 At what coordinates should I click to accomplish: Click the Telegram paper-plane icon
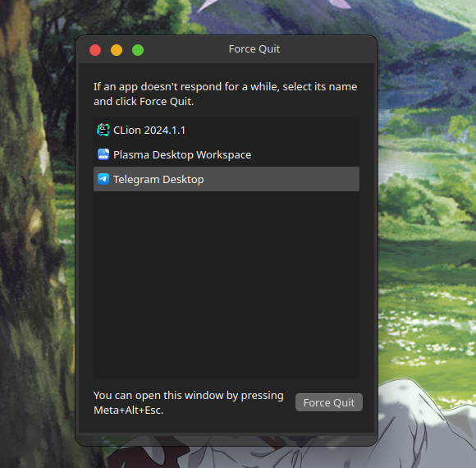103,179
